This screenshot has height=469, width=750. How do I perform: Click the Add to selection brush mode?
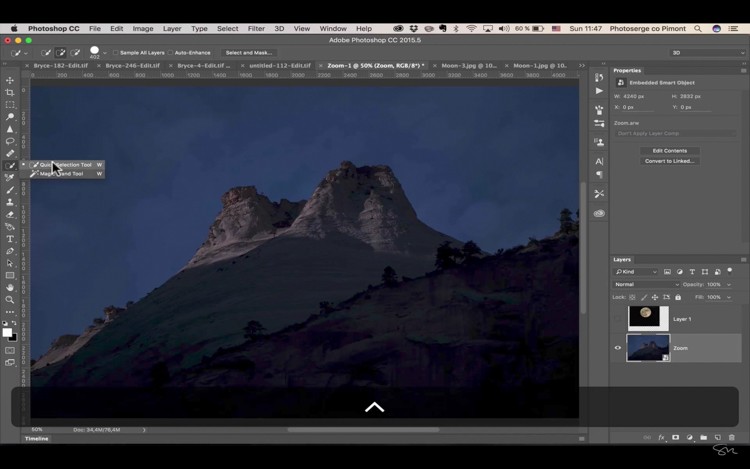point(60,53)
